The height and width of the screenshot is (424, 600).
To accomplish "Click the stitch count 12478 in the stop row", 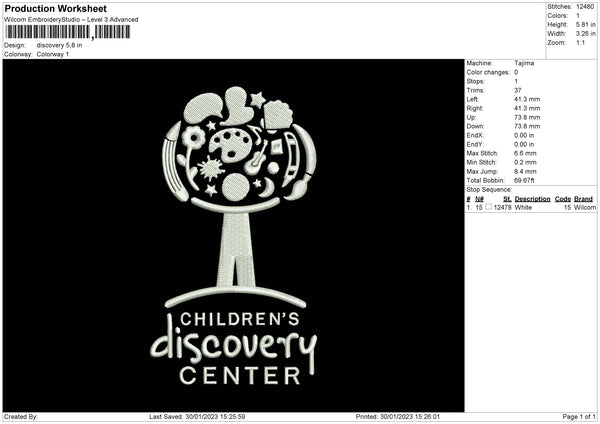I will point(502,207).
